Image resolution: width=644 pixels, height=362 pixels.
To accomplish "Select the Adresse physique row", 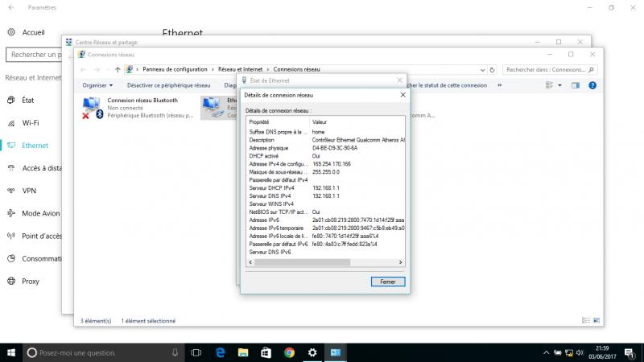I will pos(325,148).
